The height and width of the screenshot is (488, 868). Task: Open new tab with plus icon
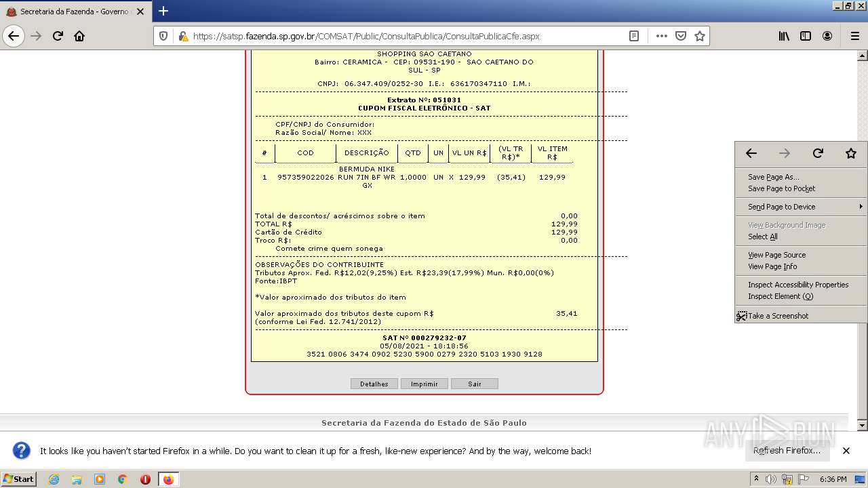click(163, 11)
